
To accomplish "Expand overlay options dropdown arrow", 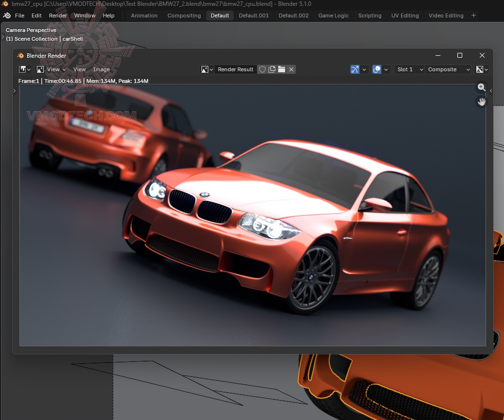I will 386,69.
